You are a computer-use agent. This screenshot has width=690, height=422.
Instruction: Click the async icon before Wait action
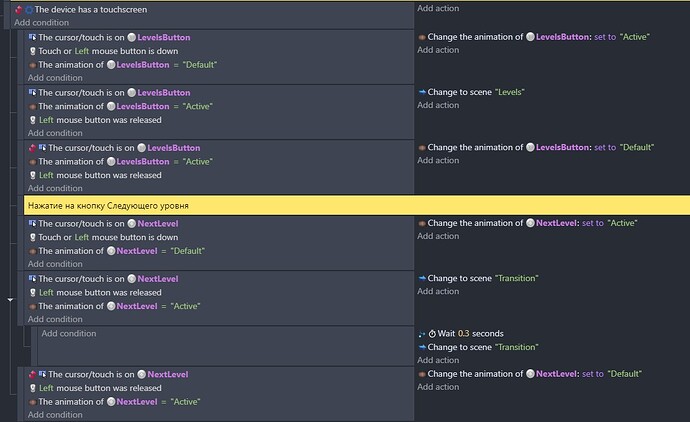tap(422, 334)
